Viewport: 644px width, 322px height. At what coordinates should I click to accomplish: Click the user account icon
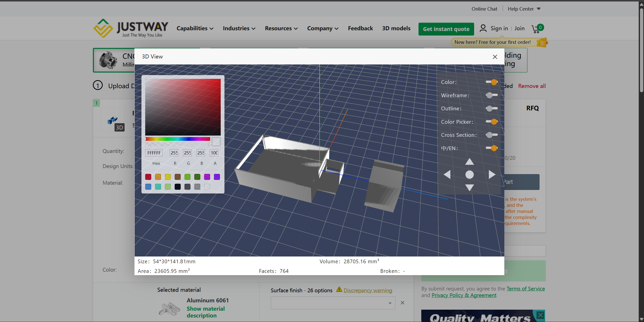(x=483, y=28)
